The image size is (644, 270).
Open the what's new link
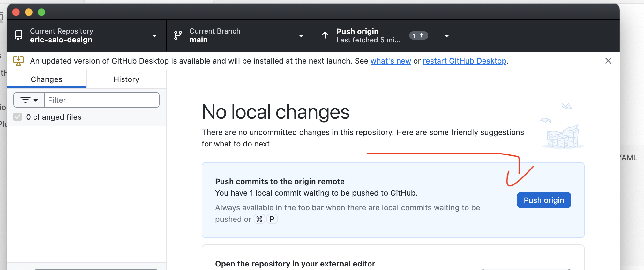[391, 61]
